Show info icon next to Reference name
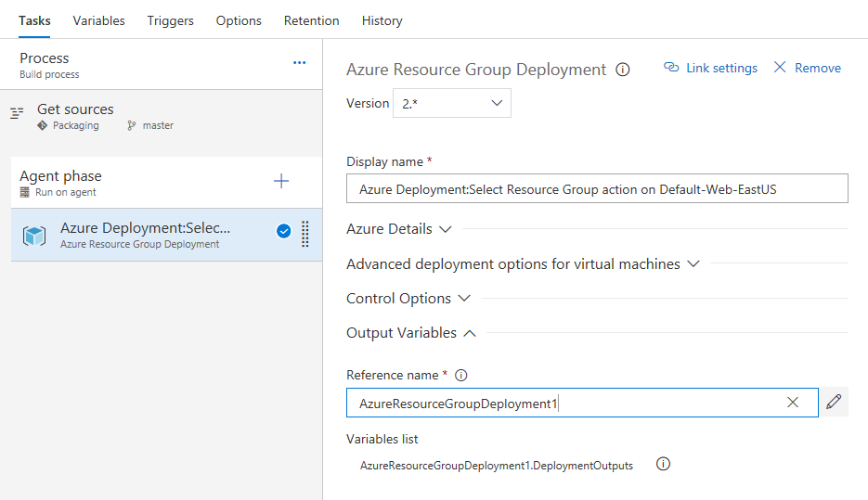The height and width of the screenshot is (500, 868). coord(461,376)
